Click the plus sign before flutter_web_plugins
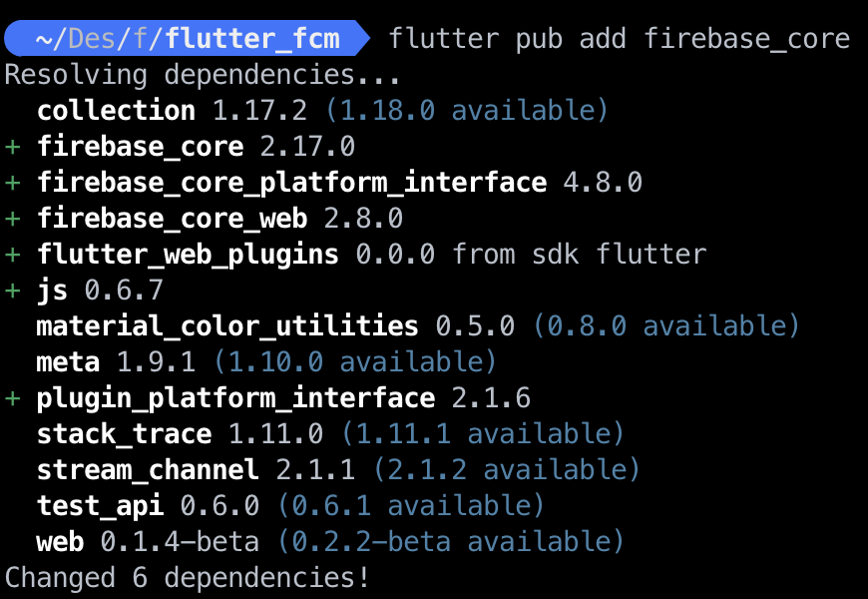Viewport: 868px width, 599px height. (x=13, y=255)
